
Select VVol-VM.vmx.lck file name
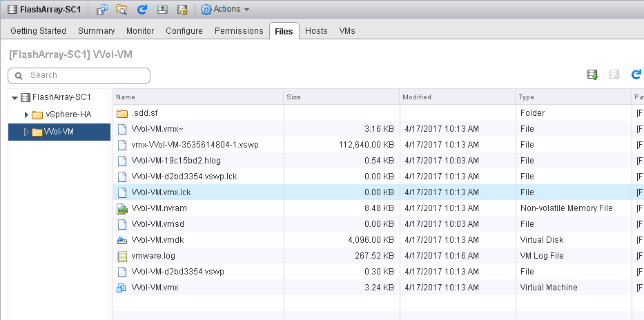tap(161, 192)
